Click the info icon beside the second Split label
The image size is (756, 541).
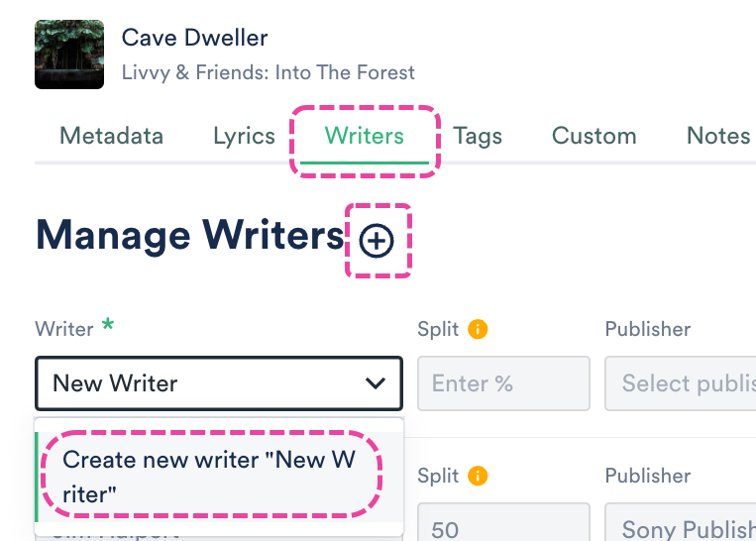(x=478, y=476)
